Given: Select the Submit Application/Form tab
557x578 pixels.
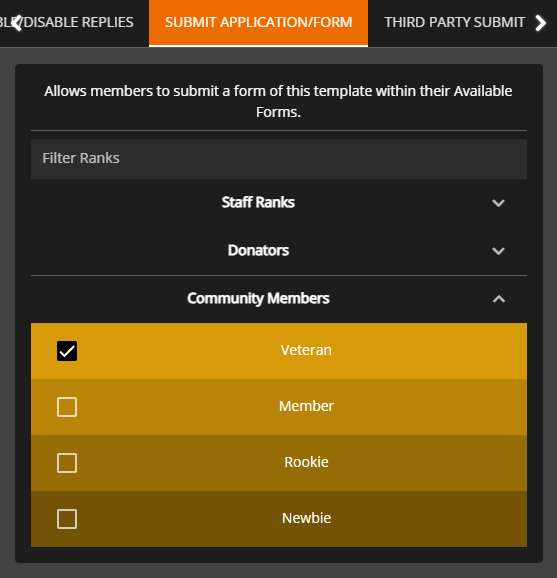Looking at the screenshot, I should pos(258,22).
